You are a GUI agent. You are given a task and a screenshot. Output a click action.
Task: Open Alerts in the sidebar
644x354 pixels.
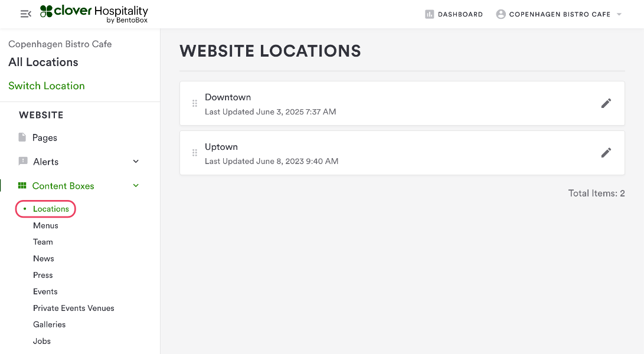pyautogui.click(x=46, y=162)
